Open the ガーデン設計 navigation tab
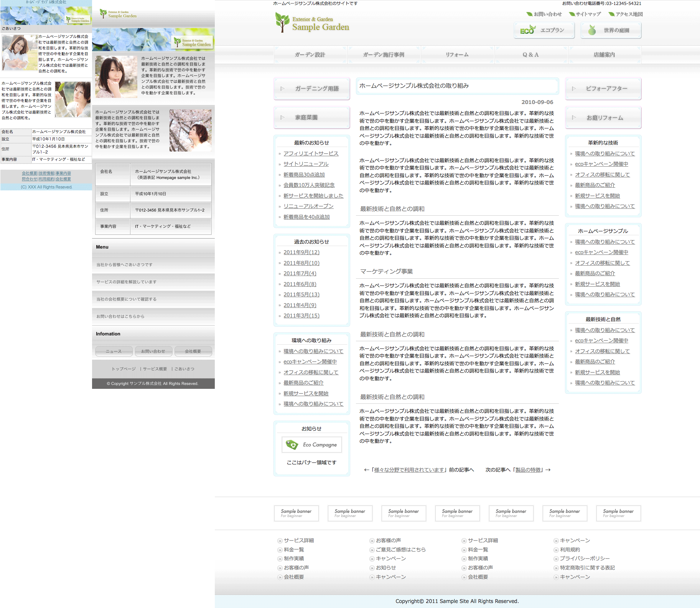Viewport: 700px width, 608px height. pyautogui.click(x=310, y=55)
